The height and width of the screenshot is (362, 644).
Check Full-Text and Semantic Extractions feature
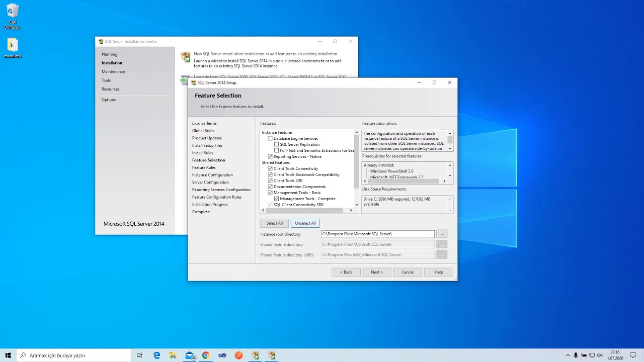(276, 150)
